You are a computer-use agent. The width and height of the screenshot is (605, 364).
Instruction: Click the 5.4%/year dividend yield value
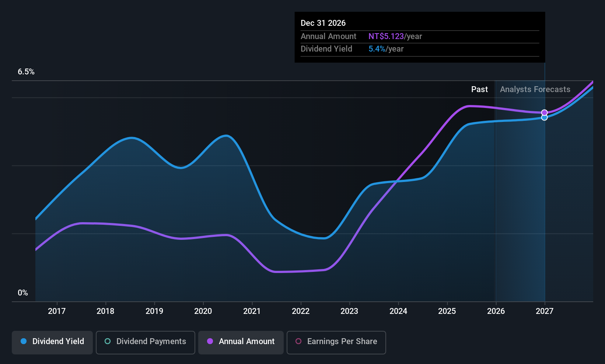click(x=386, y=49)
